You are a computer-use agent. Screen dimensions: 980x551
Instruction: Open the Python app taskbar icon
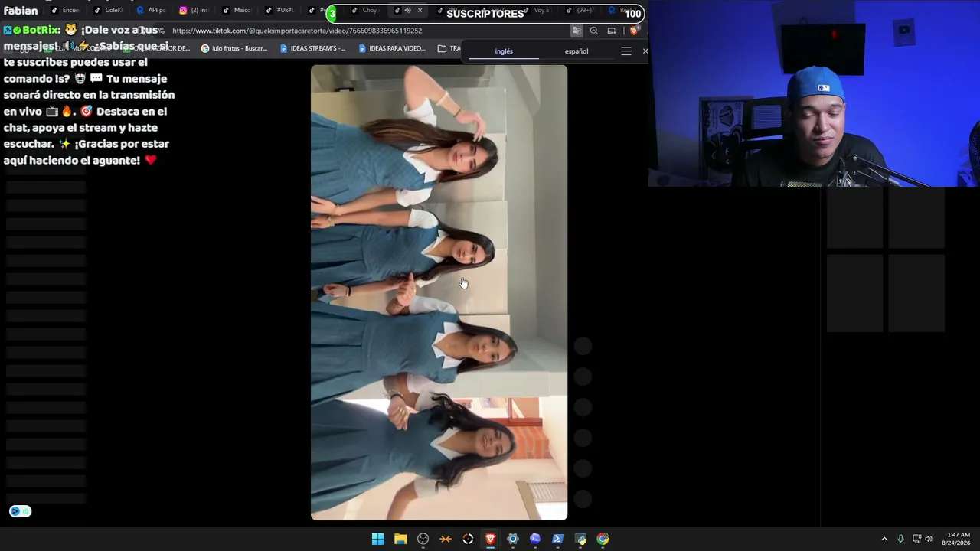581,539
